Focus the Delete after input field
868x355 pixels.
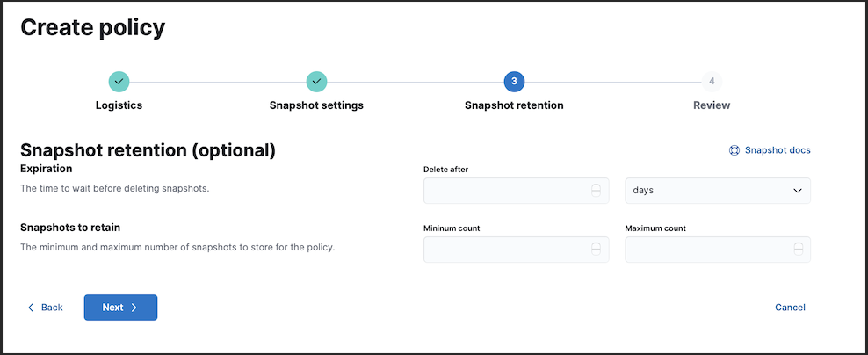[516, 190]
